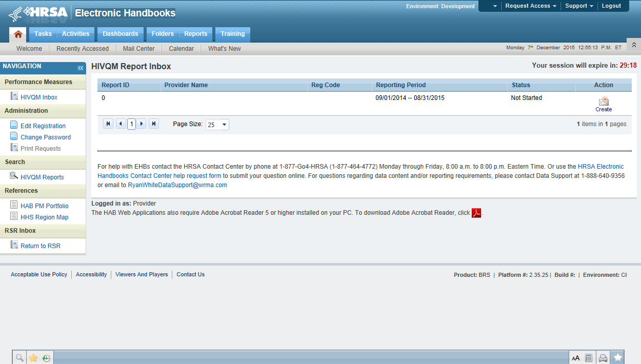Click the magnifier icon in bottom toolbar
Screen dimensions: 641x364
point(19,358)
